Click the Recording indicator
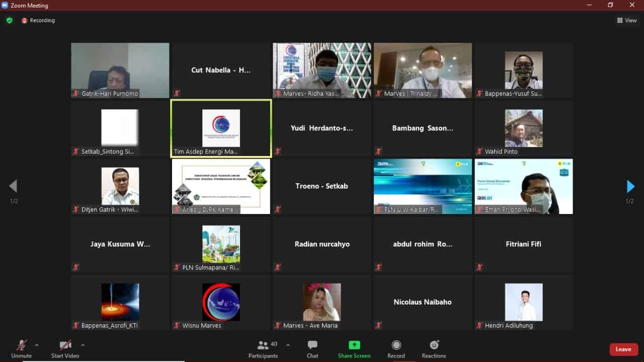644x362 pixels. pos(38,20)
